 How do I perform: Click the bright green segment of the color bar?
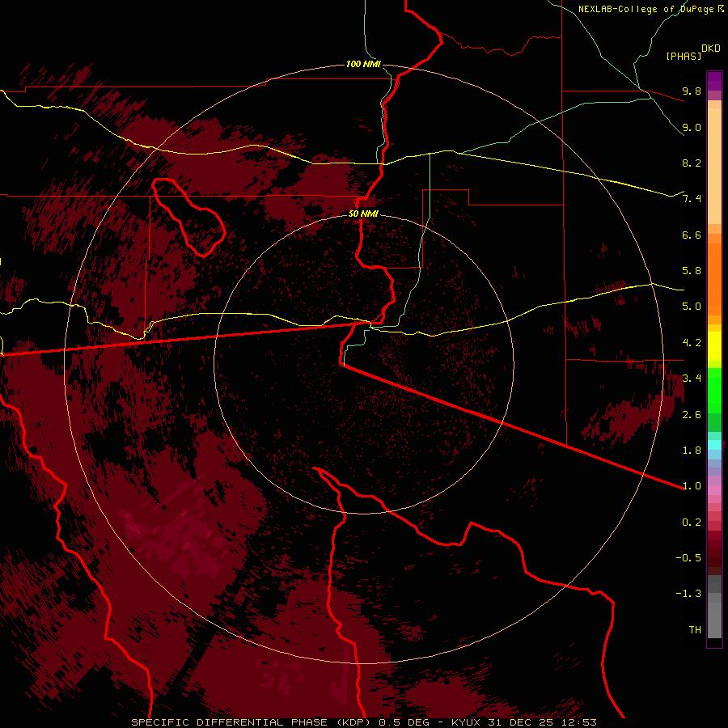click(714, 391)
